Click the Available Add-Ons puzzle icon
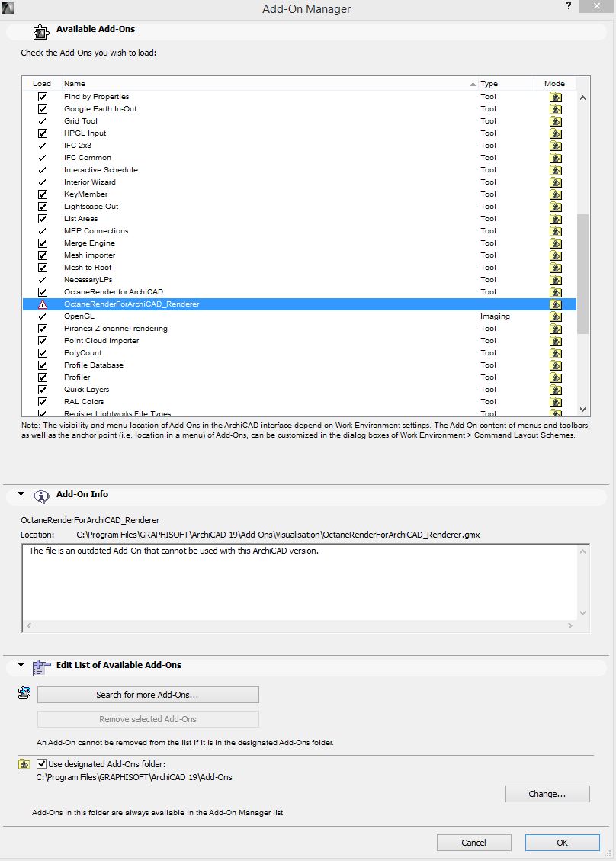Viewport: 616px width, 861px height. coord(41,32)
